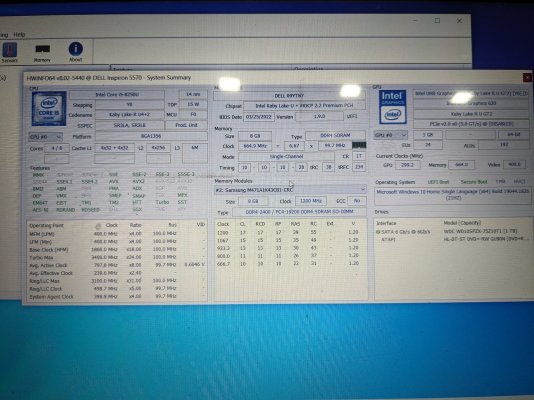This screenshot has height=400, width=534.
Task: Click the Intel Graphics logo
Action: pyautogui.click(x=392, y=107)
